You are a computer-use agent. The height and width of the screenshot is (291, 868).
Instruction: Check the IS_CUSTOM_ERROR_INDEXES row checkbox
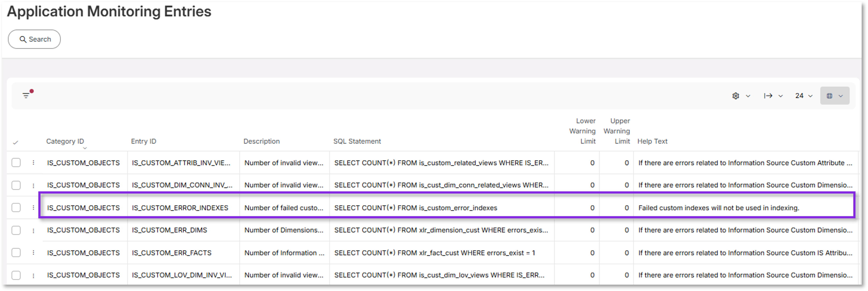click(x=16, y=208)
